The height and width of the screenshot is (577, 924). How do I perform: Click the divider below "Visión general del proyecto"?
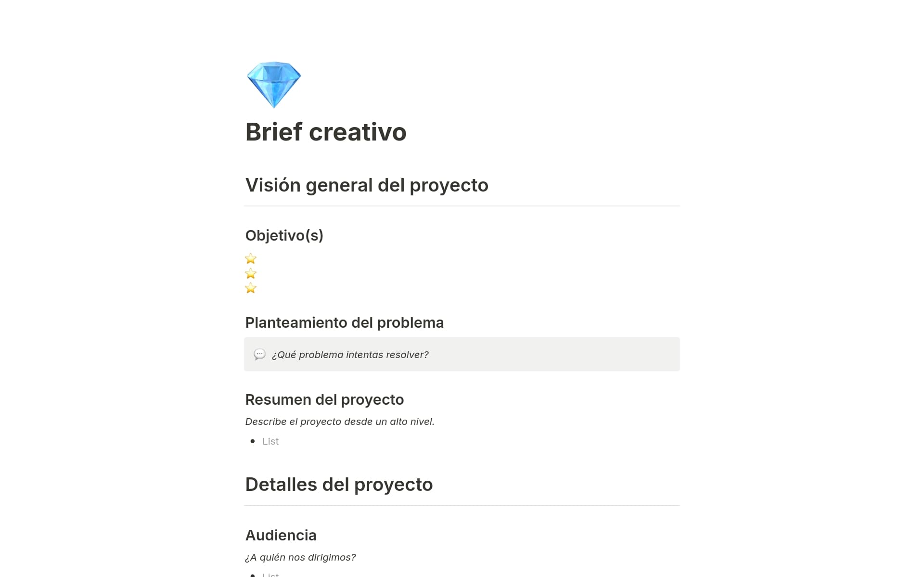pyautogui.click(x=462, y=206)
